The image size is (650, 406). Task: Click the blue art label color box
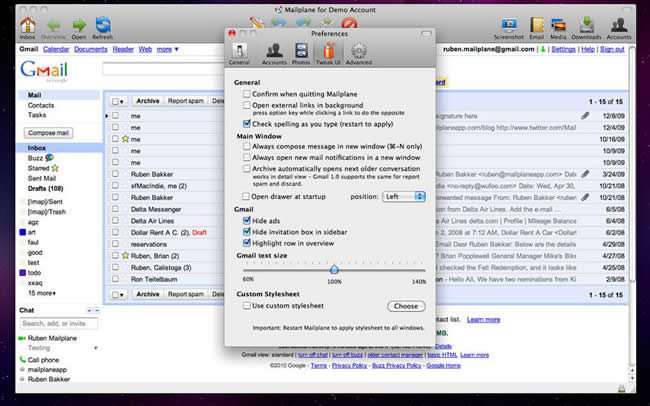(23, 232)
